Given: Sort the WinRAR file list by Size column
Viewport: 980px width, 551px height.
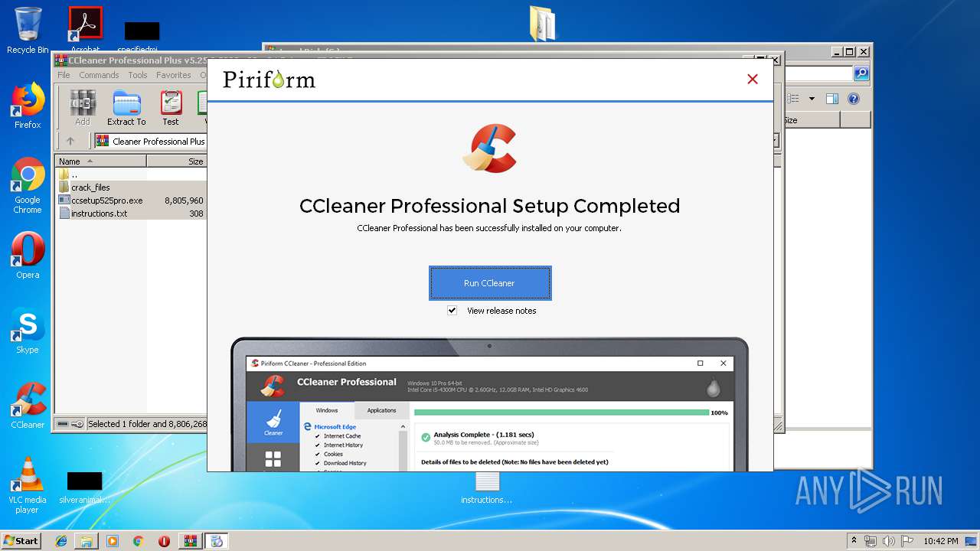Looking at the screenshot, I should [177, 161].
